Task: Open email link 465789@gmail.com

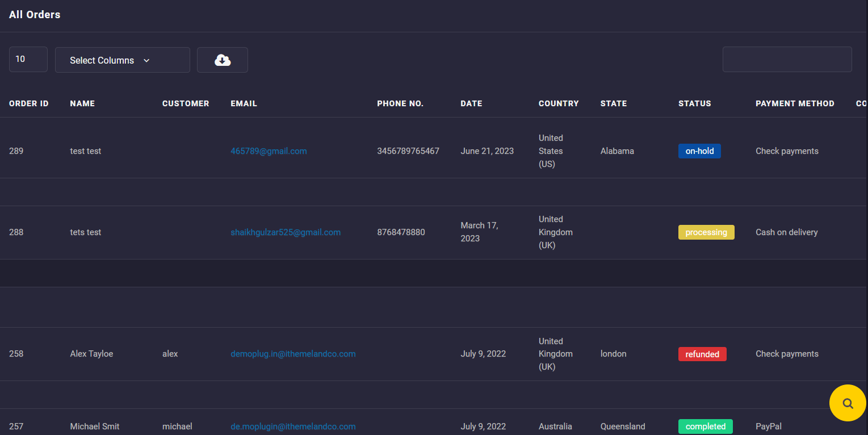Action: [269, 151]
